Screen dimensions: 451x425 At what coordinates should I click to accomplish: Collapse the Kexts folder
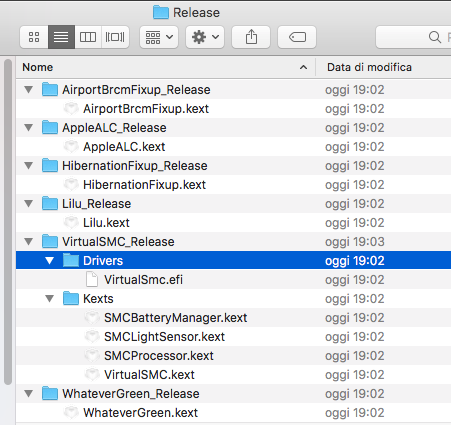[x=50, y=299]
